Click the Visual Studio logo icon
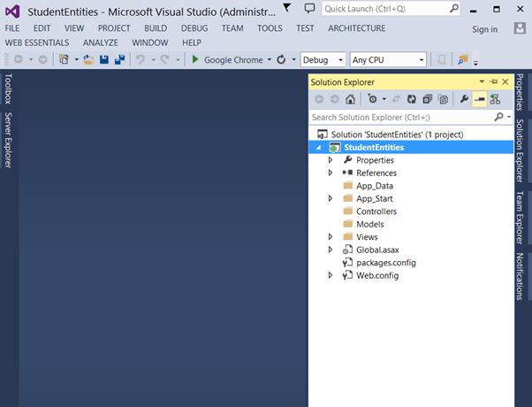This screenshot has height=407, width=532. (x=12, y=12)
